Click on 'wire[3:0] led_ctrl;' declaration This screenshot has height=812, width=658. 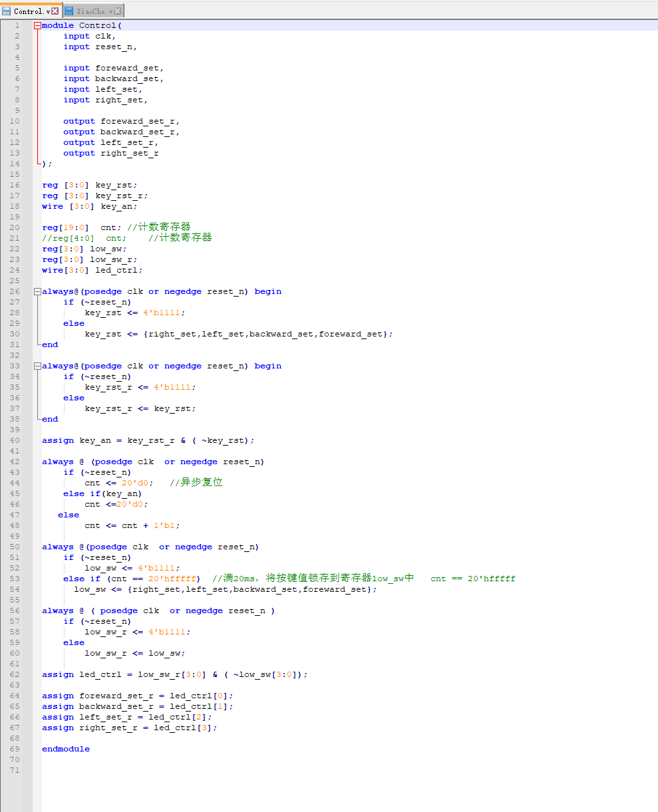[92, 270]
